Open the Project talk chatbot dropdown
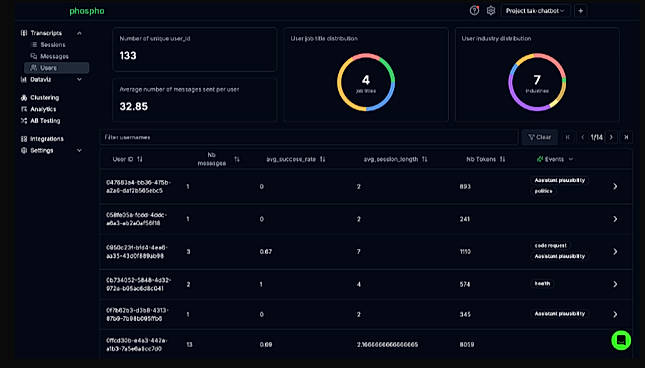Screen dimensions: 645x368 tap(535, 11)
